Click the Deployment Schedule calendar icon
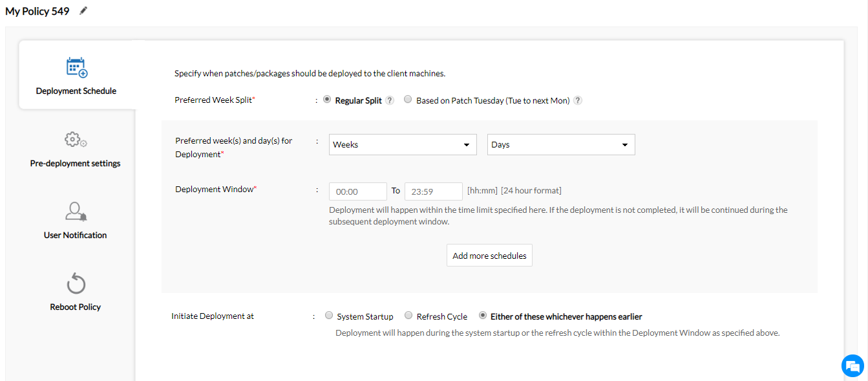Viewport: 868px width, 381px height. click(76, 67)
